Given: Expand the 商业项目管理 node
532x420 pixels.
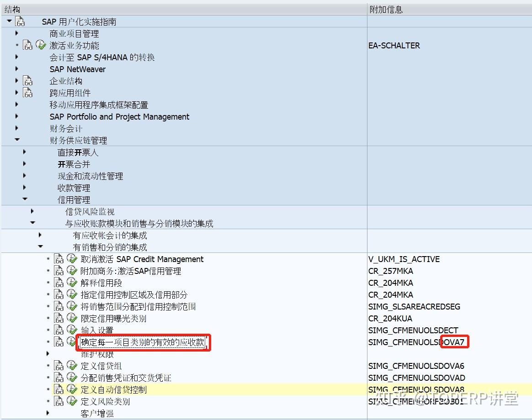Looking at the screenshot, I should coord(16,33).
